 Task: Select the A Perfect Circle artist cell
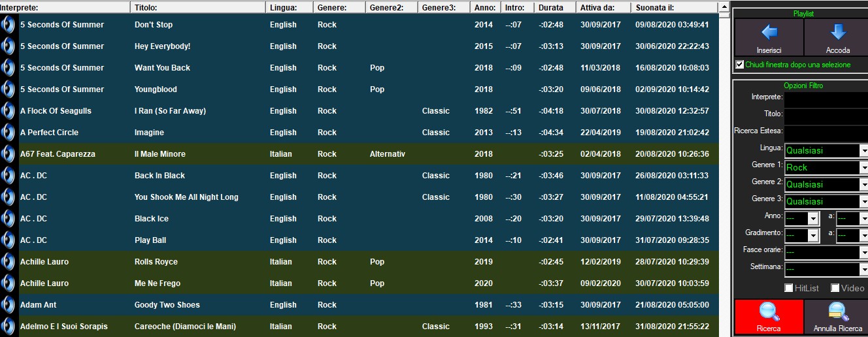pos(49,133)
